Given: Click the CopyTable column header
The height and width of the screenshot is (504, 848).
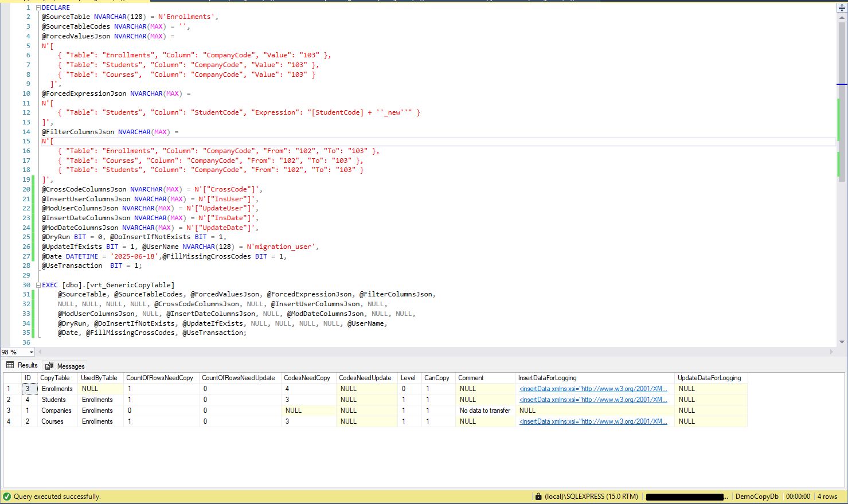Looking at the screenshot, I should (55, 378).
